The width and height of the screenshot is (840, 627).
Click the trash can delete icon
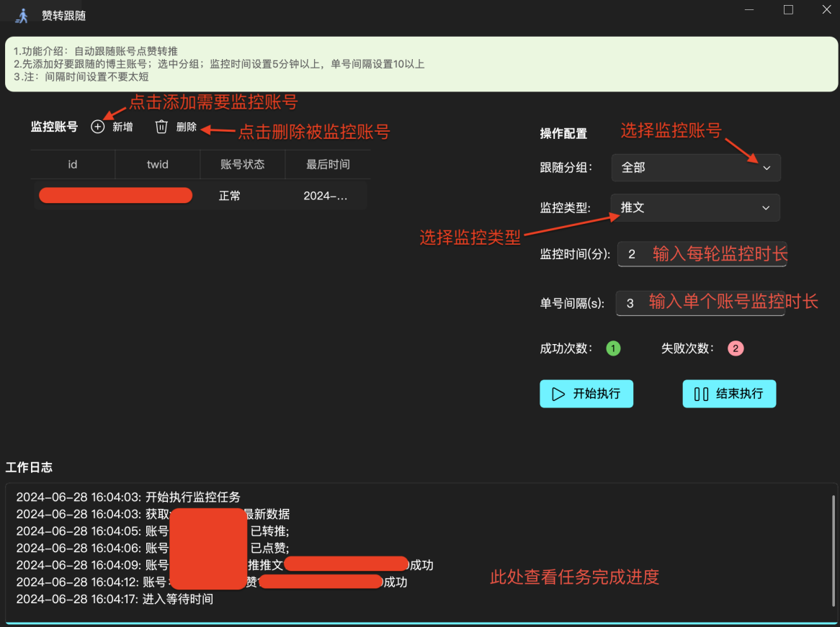coord(161,127)
